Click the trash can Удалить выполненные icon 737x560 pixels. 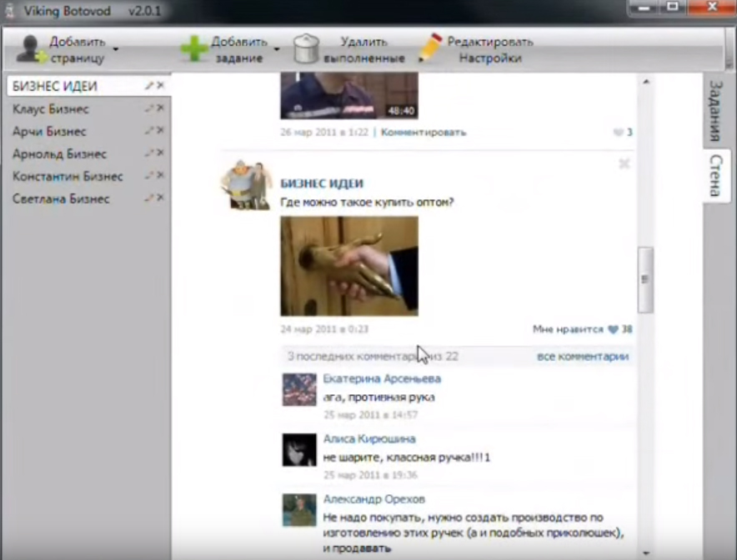pos(306,48)
